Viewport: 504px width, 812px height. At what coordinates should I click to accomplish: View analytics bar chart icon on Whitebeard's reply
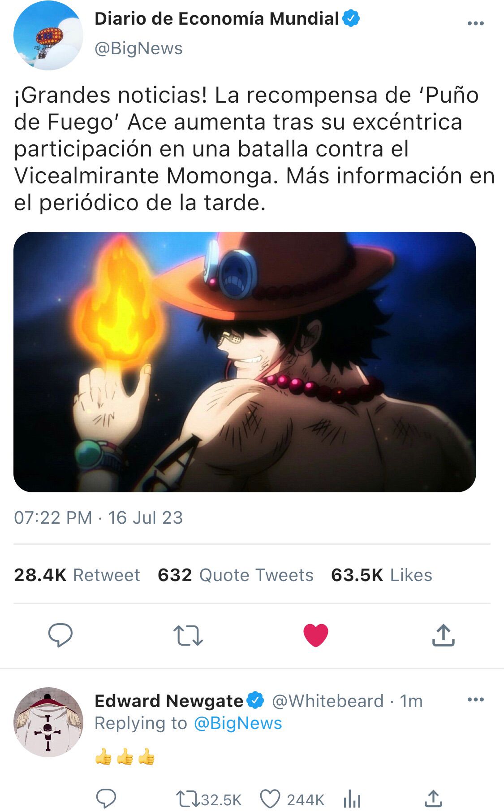click(352, 799)
